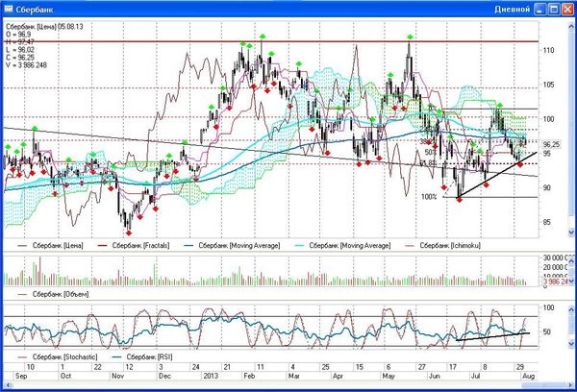Click the 85 price axis label
This screenshot has height=392, width=577.
547,222
